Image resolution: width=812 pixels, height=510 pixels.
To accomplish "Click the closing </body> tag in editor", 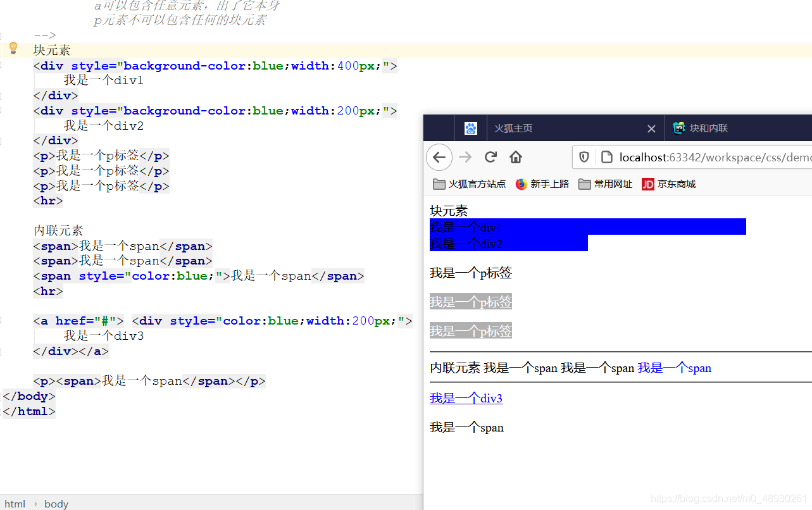I will pyautogui.click(x=29, y=396).
